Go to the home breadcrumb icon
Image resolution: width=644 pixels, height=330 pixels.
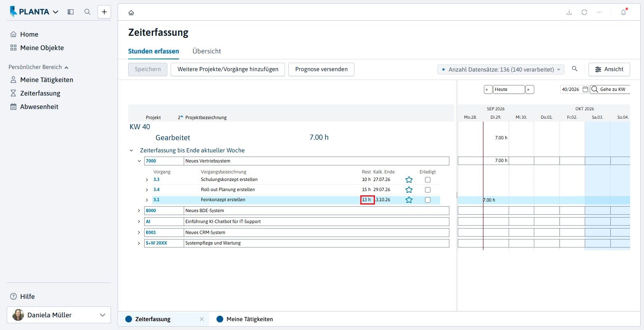131,13
